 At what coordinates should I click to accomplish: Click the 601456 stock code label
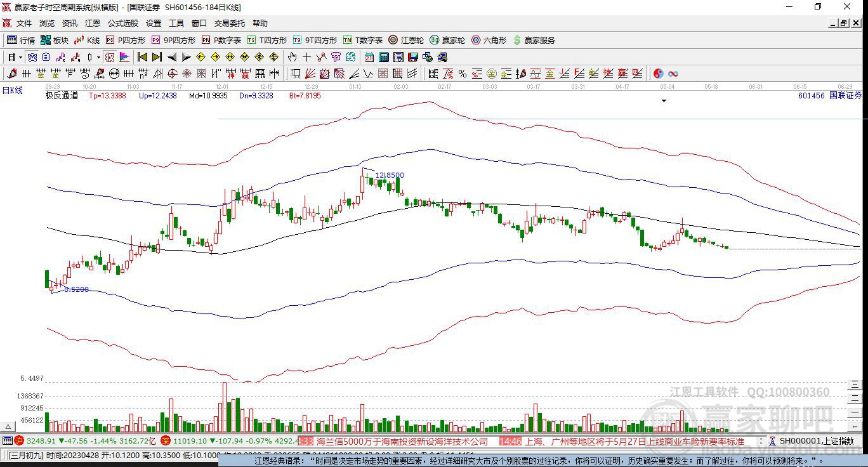(812, 96)
